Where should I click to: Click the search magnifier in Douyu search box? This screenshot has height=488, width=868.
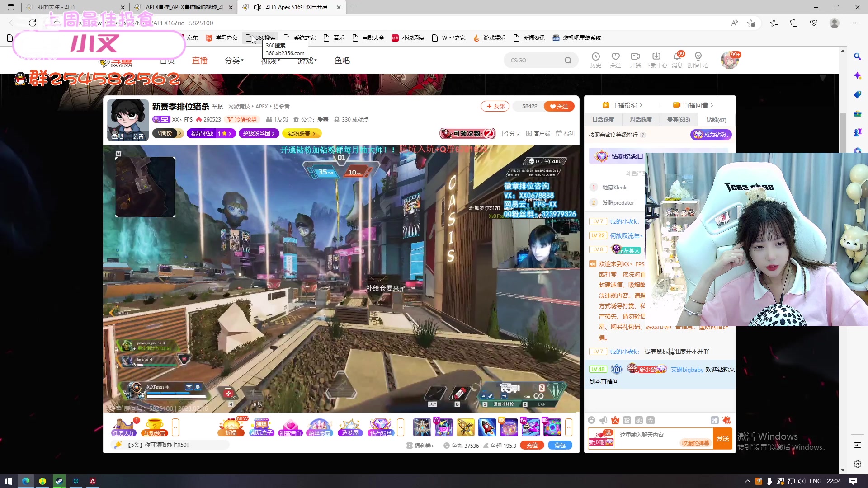coord(568,61)
